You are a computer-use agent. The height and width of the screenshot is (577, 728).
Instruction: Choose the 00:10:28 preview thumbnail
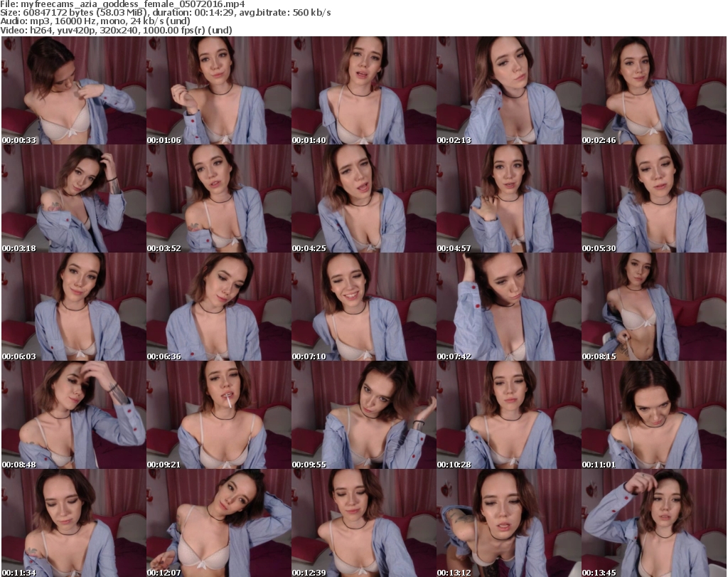(508, 415)
